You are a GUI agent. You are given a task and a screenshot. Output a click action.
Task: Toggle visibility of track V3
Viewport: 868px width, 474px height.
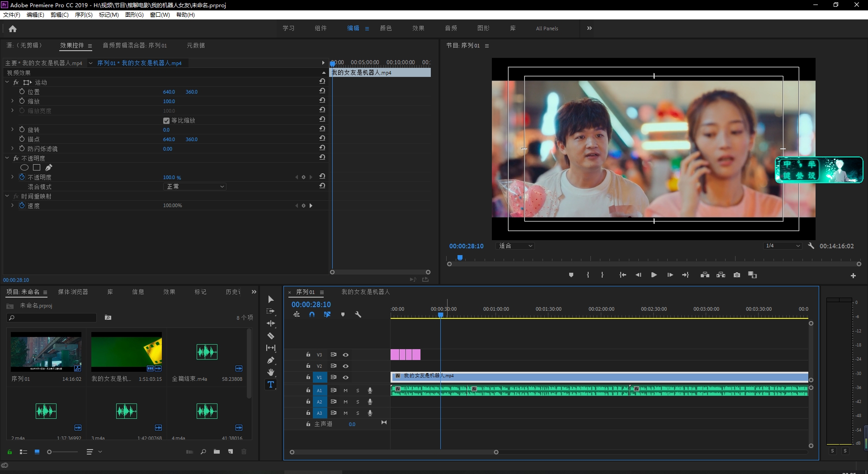pos(345,355)
